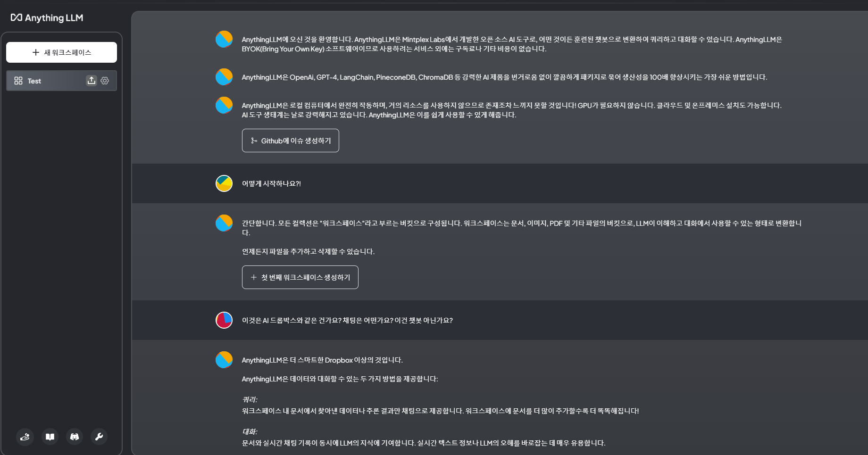Click 첫 번째 워크스페이스 생성하기 button
This screenshot has width=868, height=455.
(300, 277)
